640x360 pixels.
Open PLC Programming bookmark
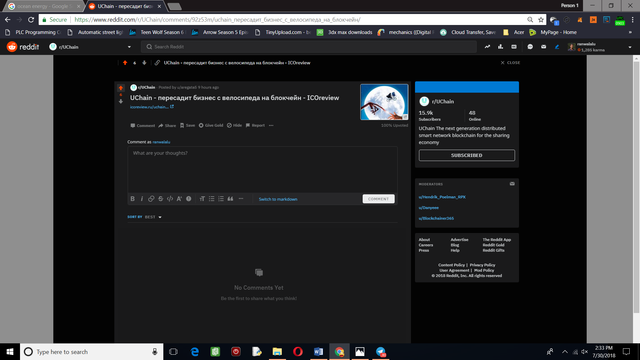coord(33,32)
